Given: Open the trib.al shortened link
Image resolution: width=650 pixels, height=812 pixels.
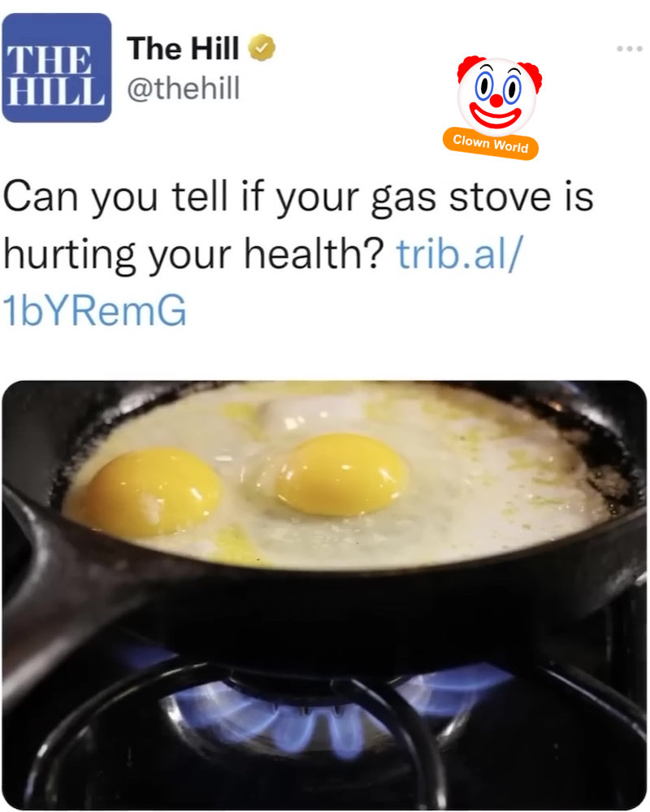Looking at the screenshot, I should (x=460, y=254).
